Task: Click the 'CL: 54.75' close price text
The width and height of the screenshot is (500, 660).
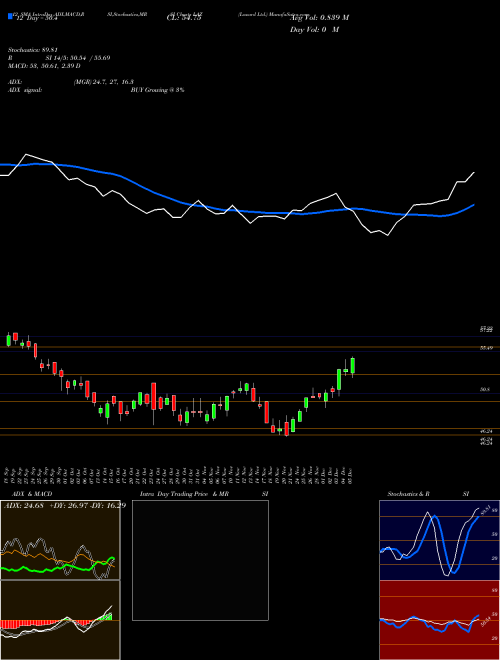Action: 184,18
